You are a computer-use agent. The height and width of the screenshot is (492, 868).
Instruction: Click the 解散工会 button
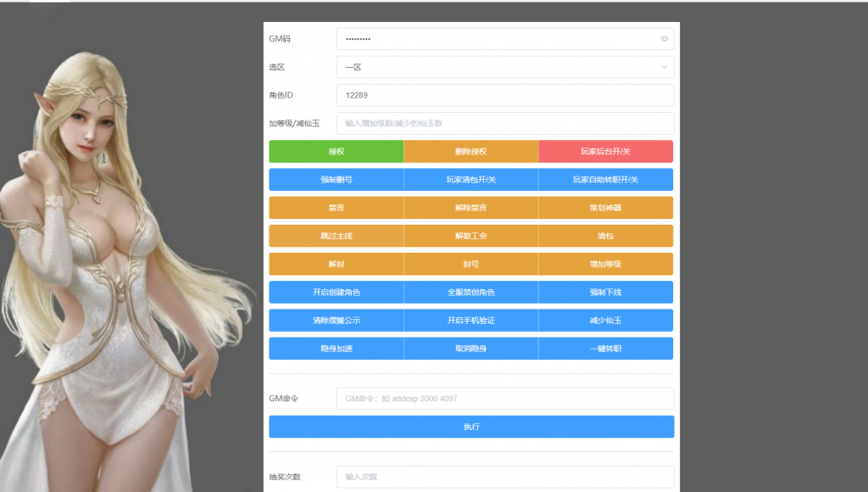pyautogui.click(x=470, y=235)
